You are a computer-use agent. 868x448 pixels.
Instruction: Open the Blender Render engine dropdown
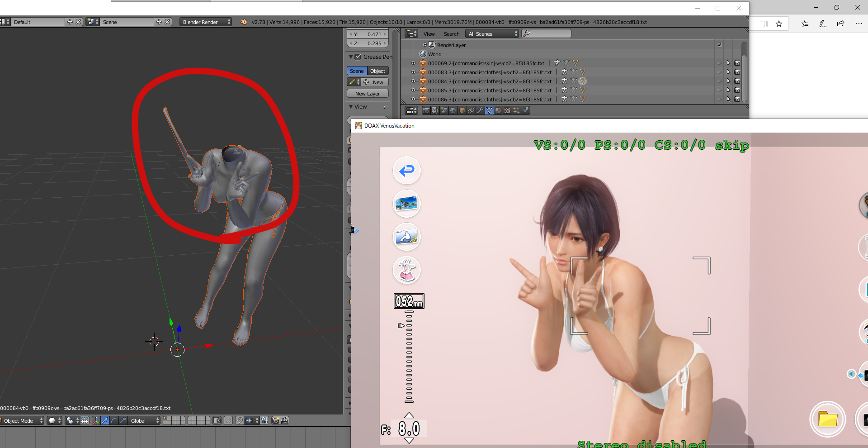click(x=206, y=22)
